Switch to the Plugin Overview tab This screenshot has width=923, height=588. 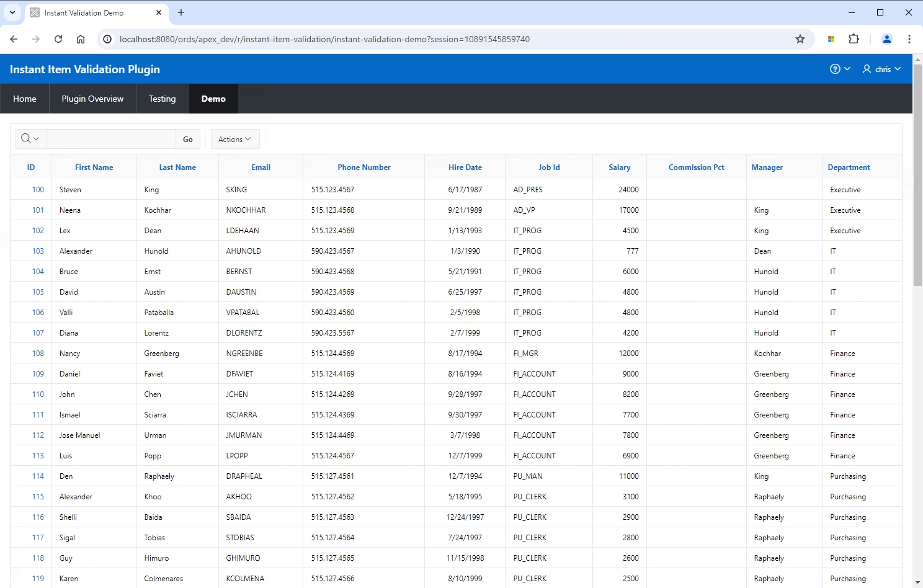[x=92, y=99]
